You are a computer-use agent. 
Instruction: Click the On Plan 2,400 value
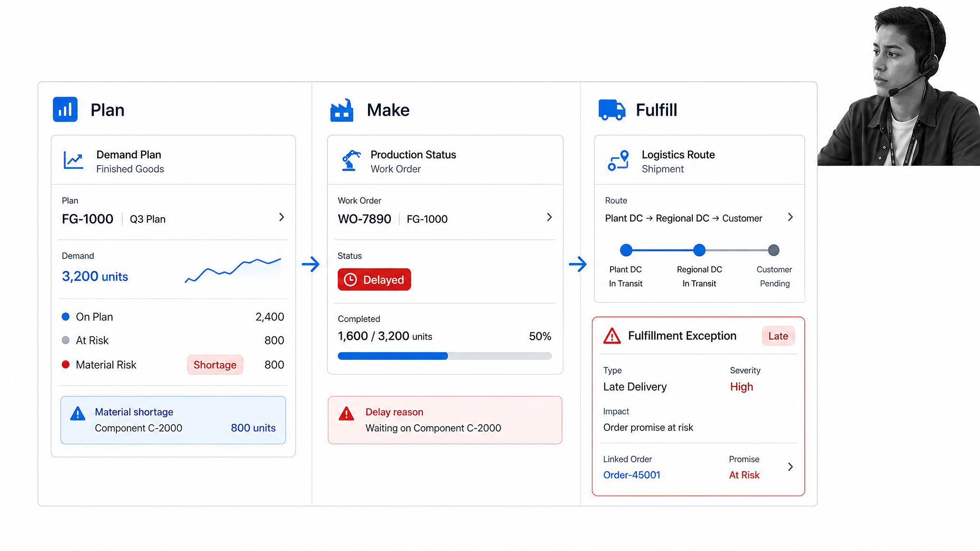[270, 317]
